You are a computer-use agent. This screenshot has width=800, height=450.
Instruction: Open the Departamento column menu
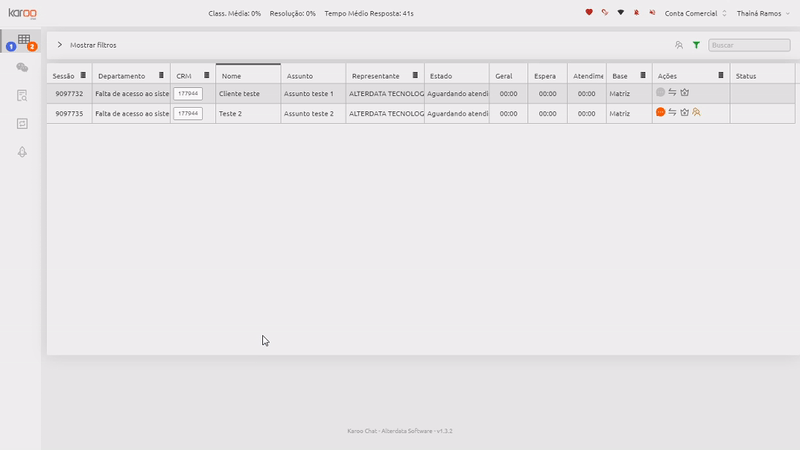[x=161, y=75]
